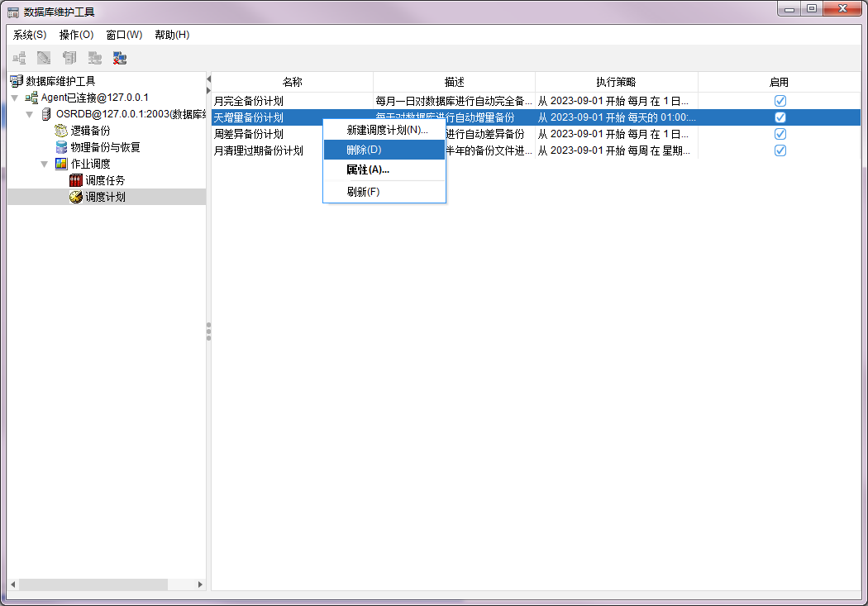The height and width of the screenshot is (606, 868).
Task: Collapse the OSRDB database tree node
Action: click(30, 114)
